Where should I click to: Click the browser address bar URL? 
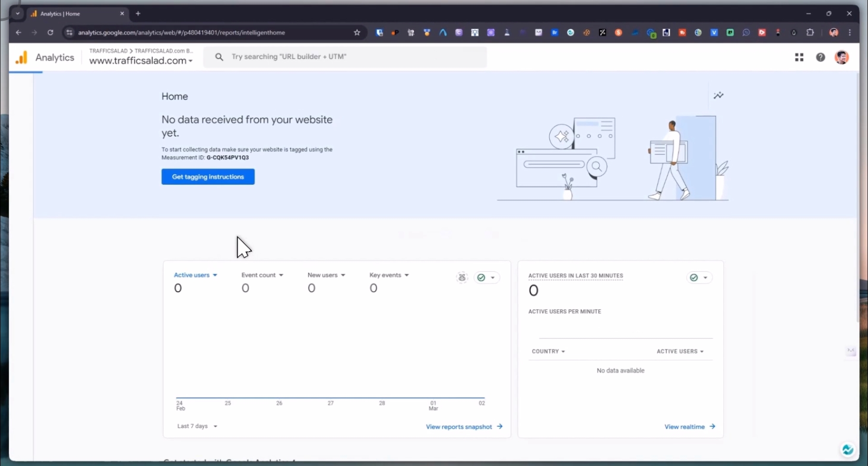(181, 32)
